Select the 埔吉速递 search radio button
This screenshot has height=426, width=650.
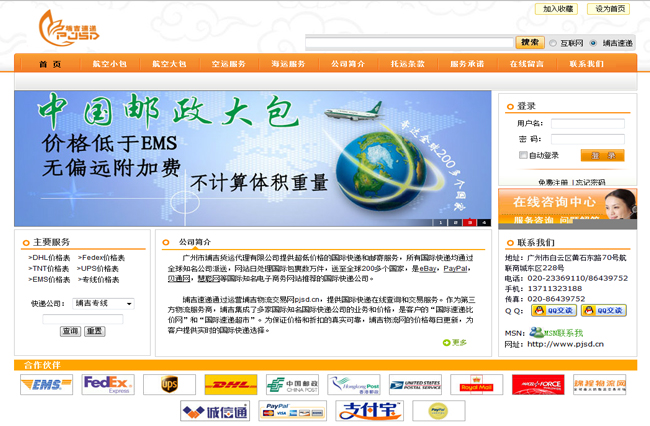pyautogui.click(x=594, y=44)
